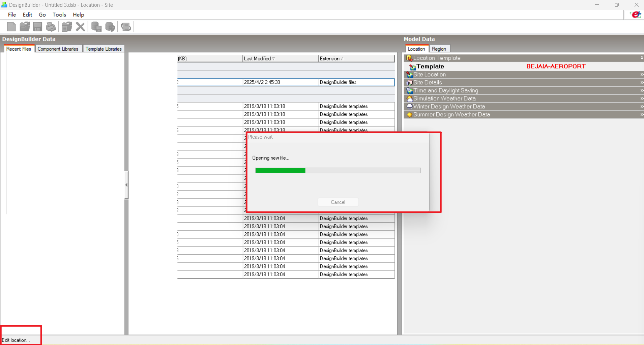Click the Location Template header icon

pyautogui.click(x=409, y=58)
